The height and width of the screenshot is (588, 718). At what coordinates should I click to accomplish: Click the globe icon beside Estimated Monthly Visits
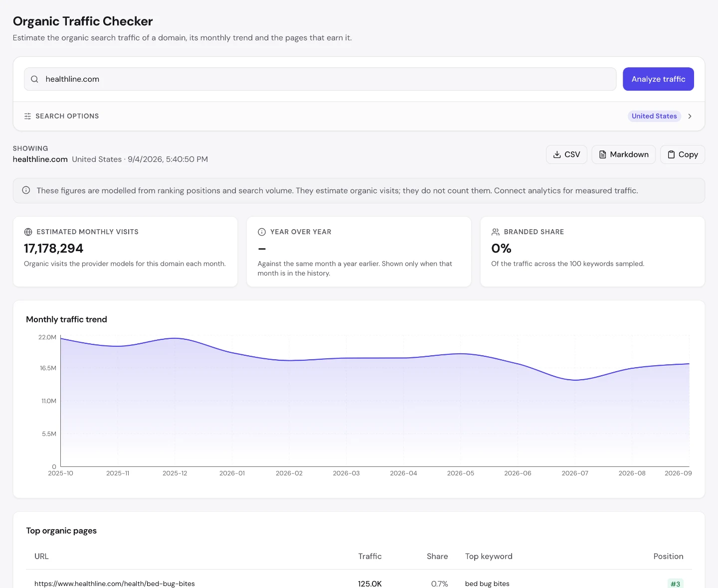click(28, 232)
